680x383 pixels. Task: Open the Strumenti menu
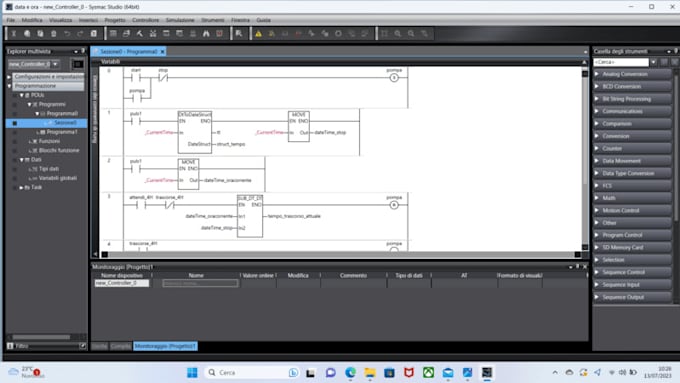click(x=213, y=20)
